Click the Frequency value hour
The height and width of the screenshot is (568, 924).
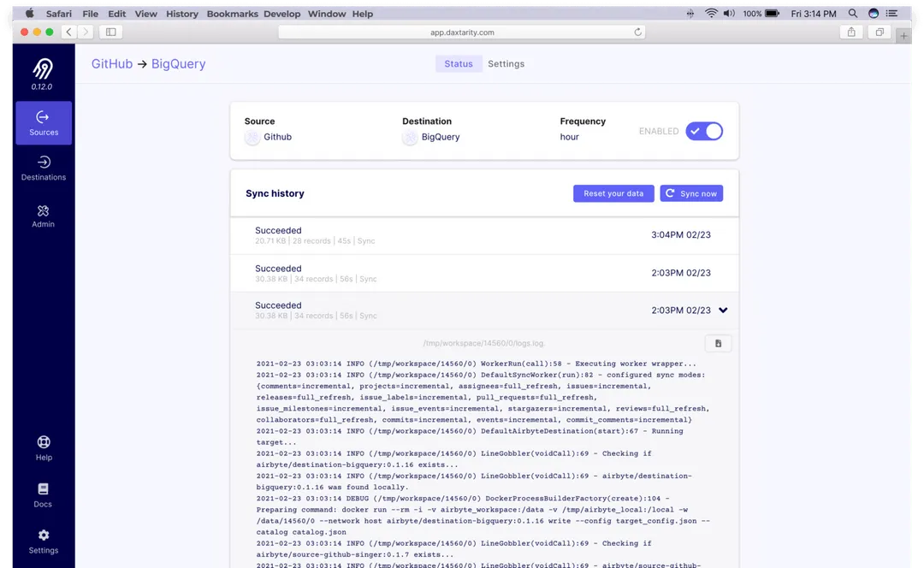coord(569,137)
